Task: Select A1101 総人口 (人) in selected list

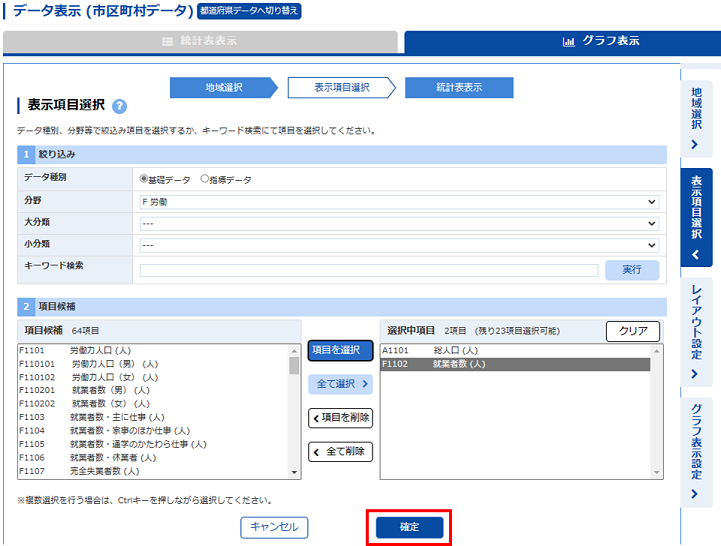Action: tap(515, 351)
